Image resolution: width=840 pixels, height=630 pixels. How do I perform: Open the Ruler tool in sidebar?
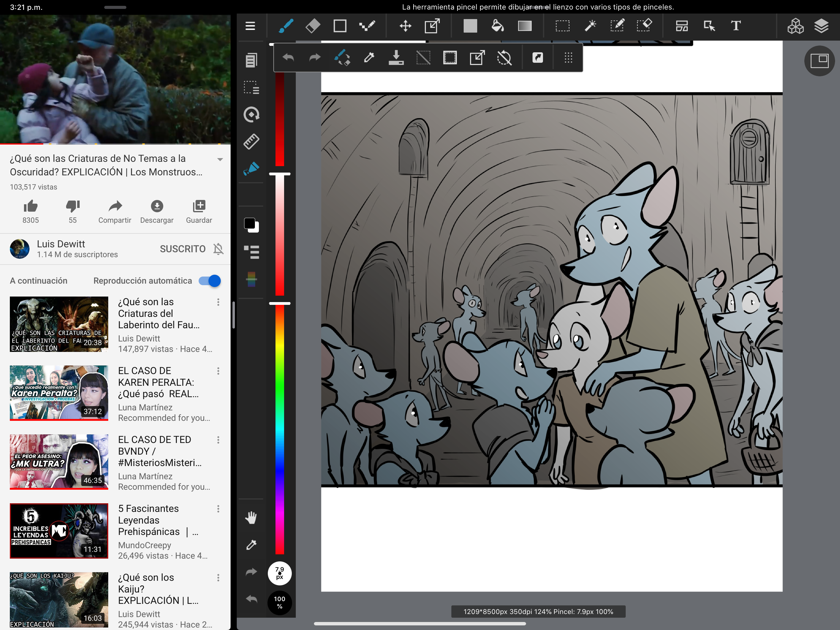(251, 142)
